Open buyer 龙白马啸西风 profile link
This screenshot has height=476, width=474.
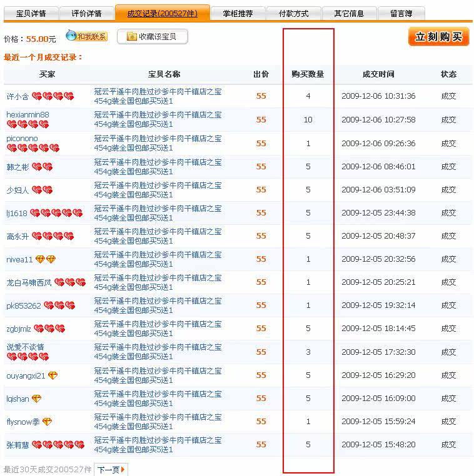29,282
